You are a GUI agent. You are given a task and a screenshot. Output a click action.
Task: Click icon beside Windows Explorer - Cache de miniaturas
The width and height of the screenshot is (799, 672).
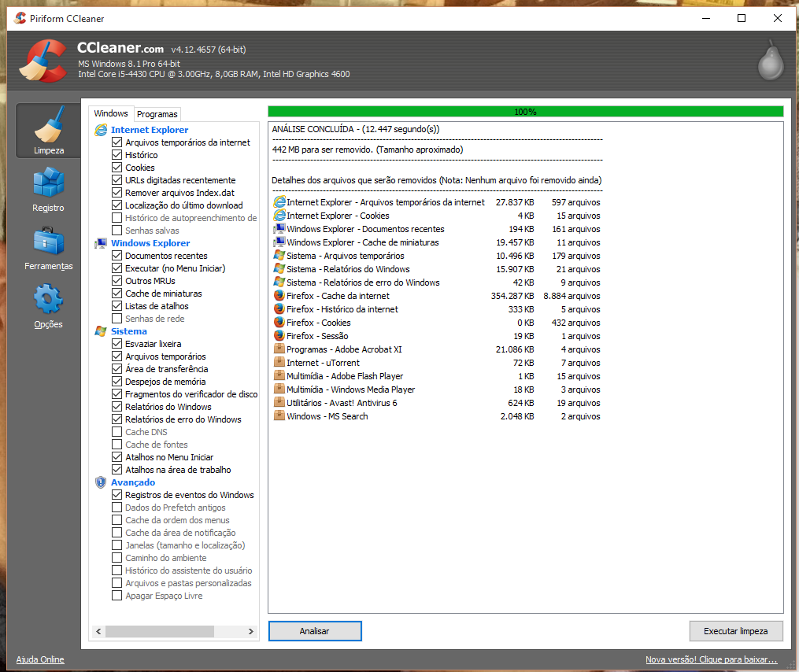point(279,242)
